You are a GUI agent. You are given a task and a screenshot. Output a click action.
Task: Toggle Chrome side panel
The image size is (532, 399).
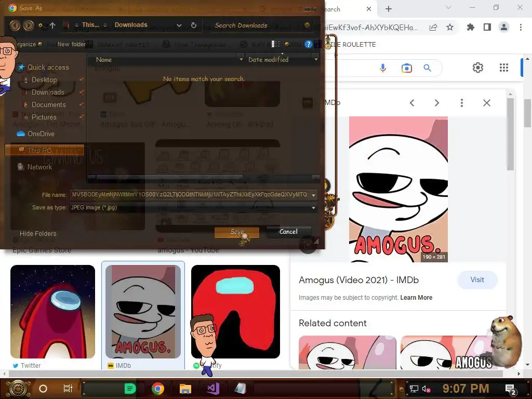(x=487, y=27)
